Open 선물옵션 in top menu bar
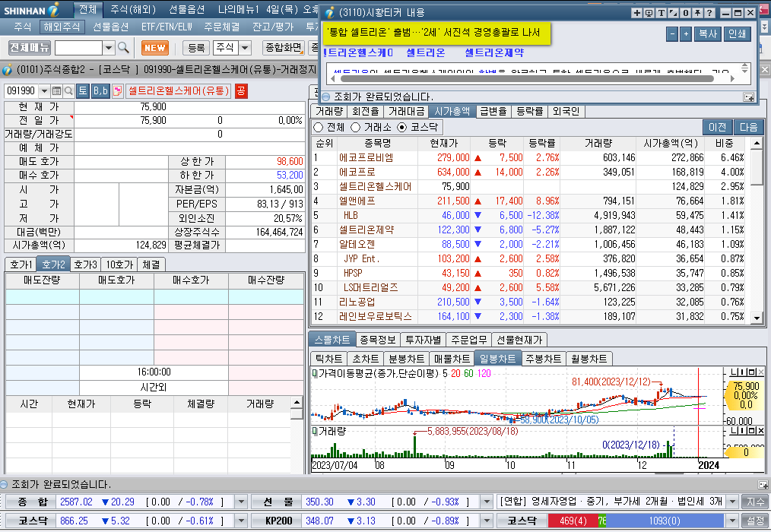Screen dimensions: 771x532 coord(187,9)
